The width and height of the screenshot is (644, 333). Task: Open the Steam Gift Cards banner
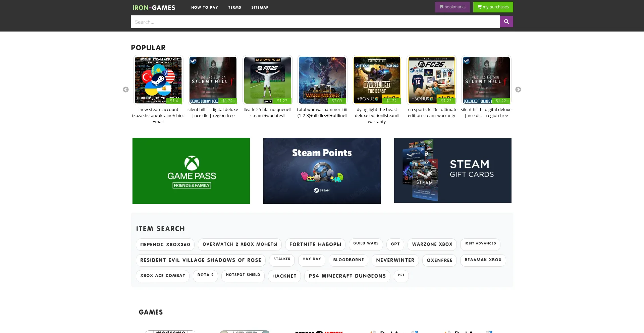[453, 170]
